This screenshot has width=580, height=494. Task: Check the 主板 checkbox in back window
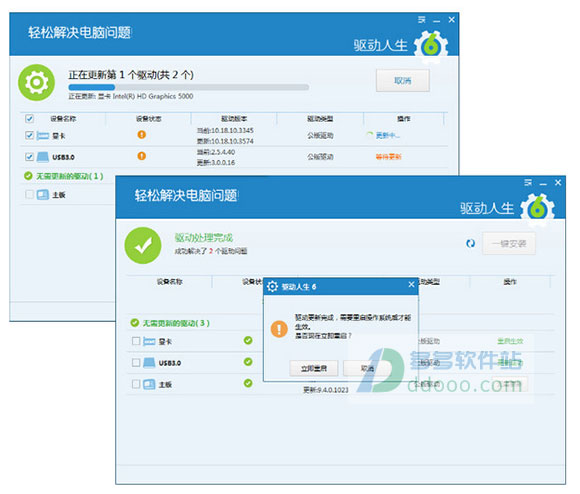(x=29, y=194)
